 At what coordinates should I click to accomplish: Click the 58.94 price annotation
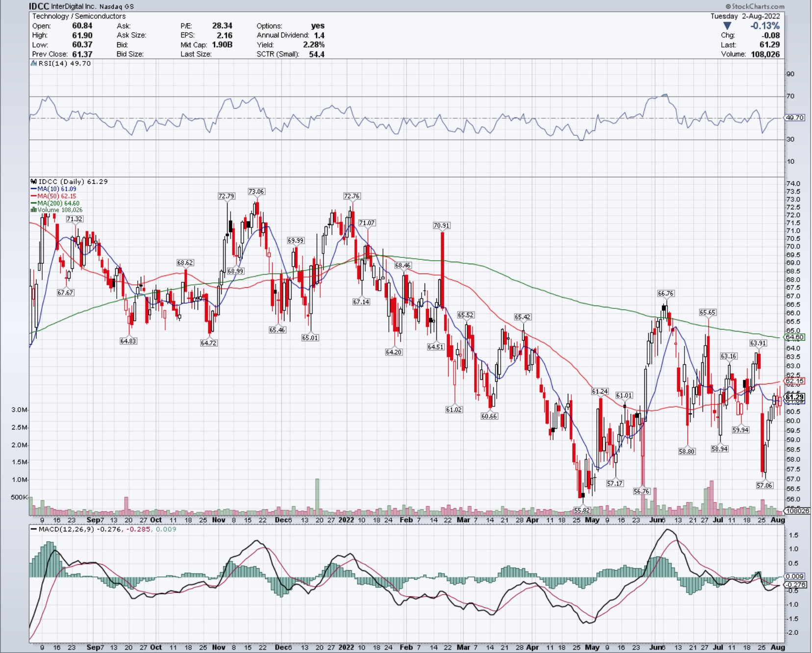720,449
